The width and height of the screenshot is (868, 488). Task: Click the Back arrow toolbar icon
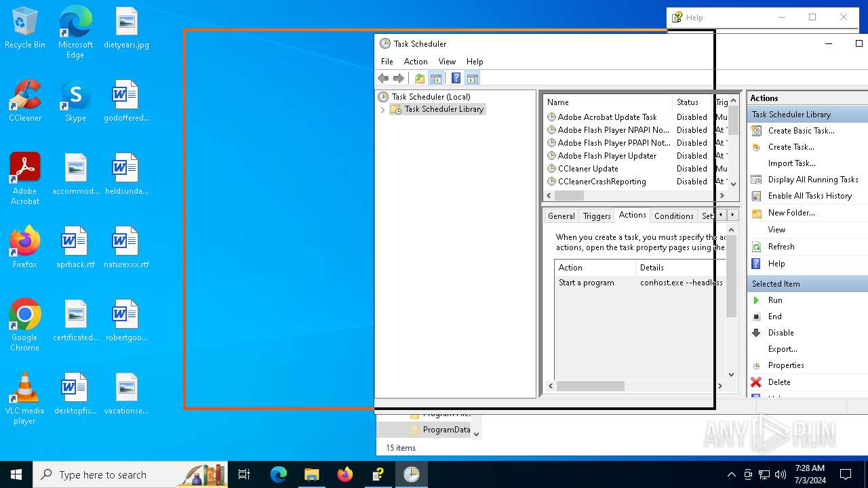coord(383,79)
